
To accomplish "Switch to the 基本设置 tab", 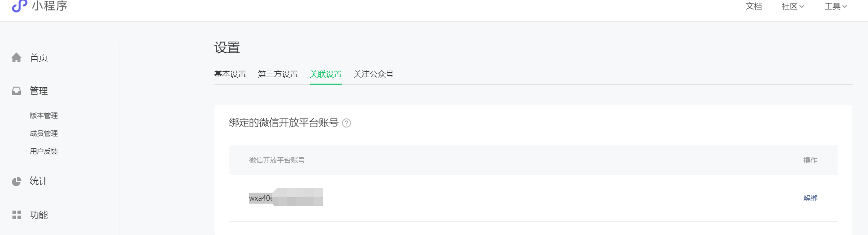I will [x=230, y=74].
